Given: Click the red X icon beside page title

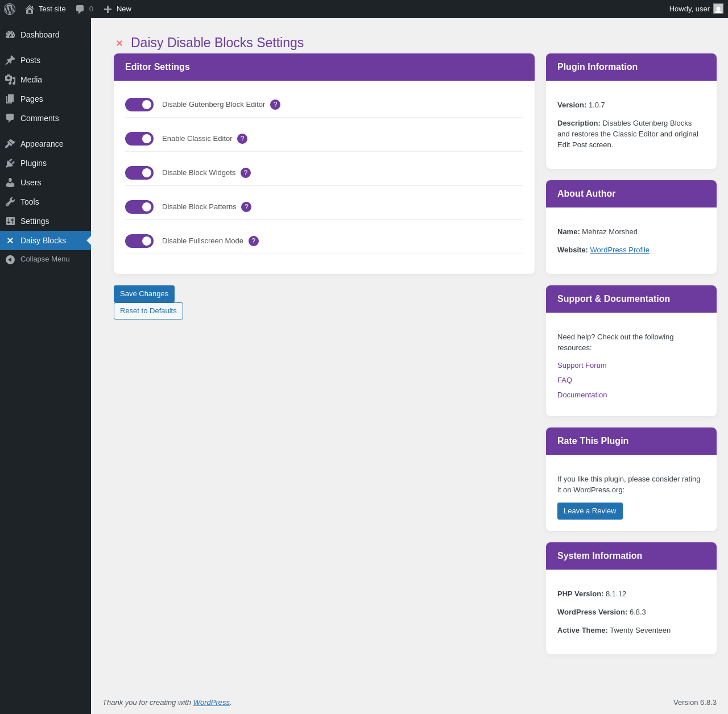Looking at the screenshot, I should pos(119,43).
